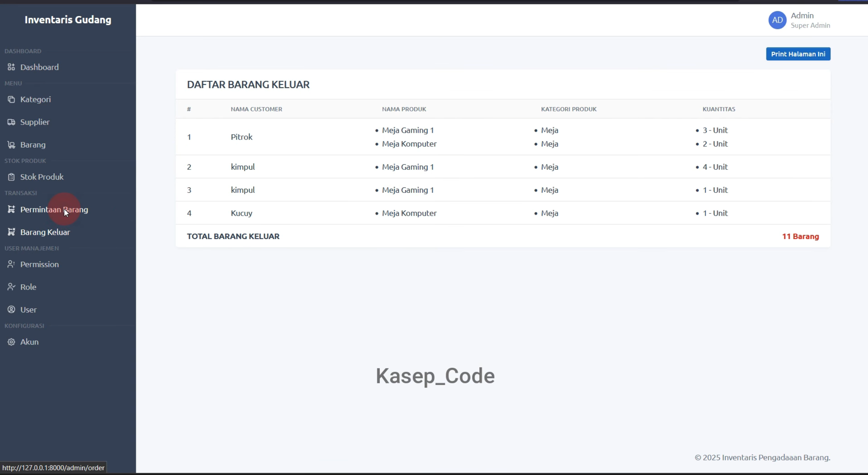The width and height of the screenshot is (868, 475).
Task: Open the Barang menu entry
Action: coord(33,145)
